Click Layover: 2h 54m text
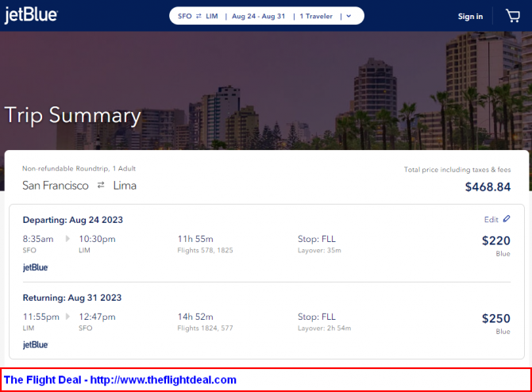 click(324, 328)
